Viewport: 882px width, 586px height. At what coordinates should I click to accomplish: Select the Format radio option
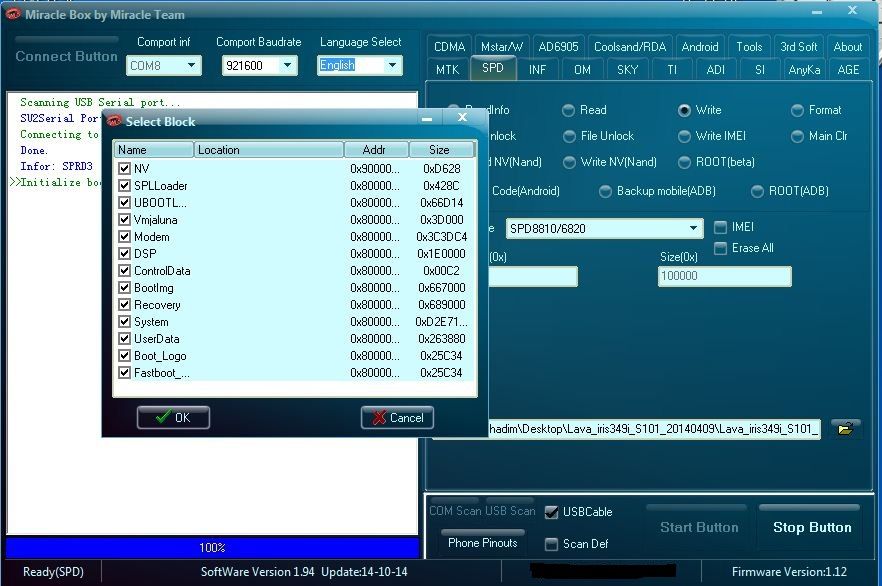(797, 110)
